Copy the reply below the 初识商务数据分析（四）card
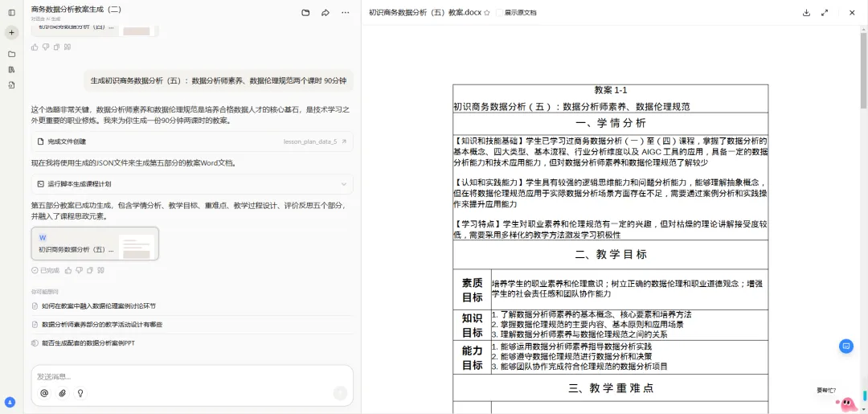This screenshot has height=414, width=868. [56, 47]
